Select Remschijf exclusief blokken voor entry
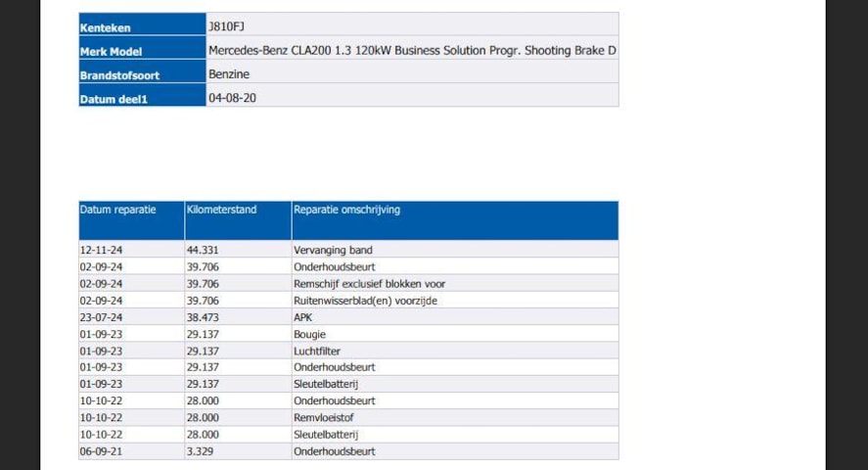This screenshot has height=470, width=868. (x=369, y=284)
